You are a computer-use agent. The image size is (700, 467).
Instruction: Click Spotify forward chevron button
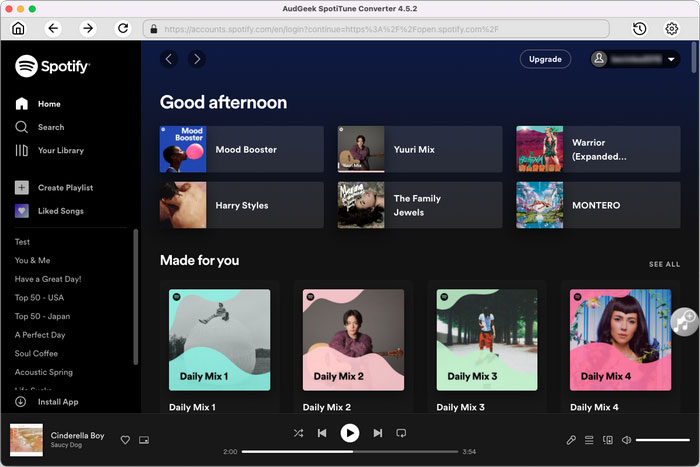coord(197,59)
